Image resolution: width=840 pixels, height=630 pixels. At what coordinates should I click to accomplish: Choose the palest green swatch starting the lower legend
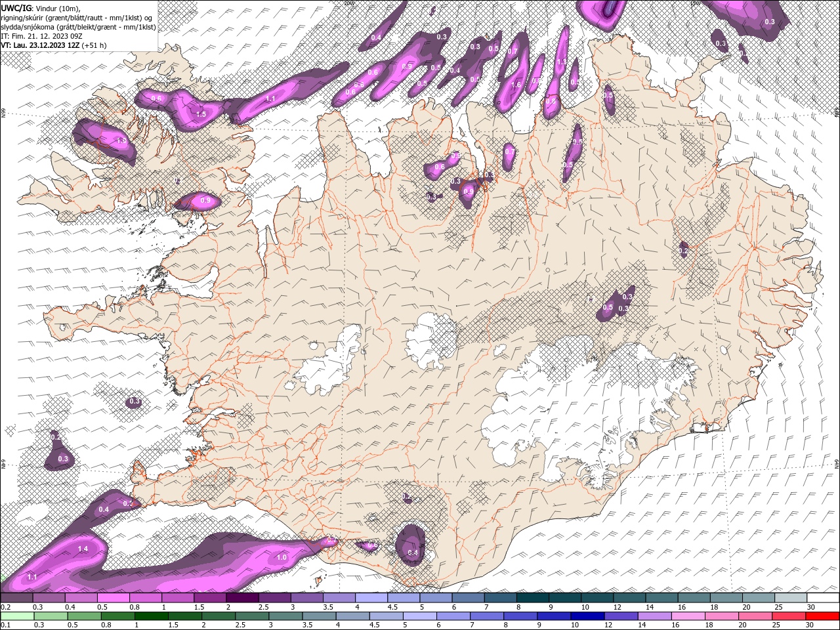tap(17, 616)
